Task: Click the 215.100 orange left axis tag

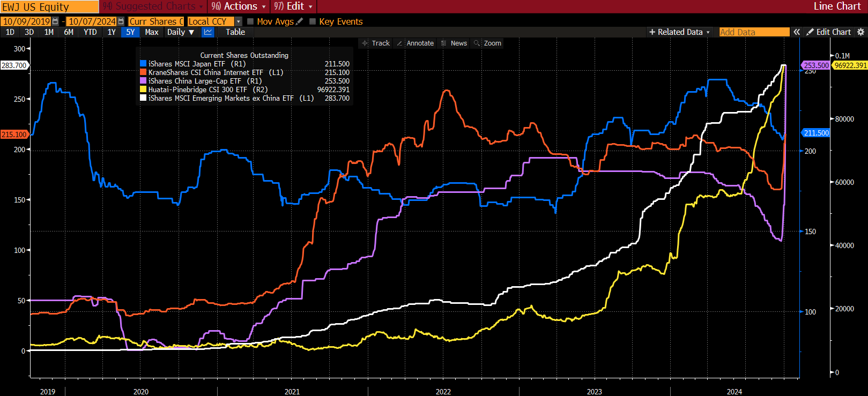Action: coord(14,135)
